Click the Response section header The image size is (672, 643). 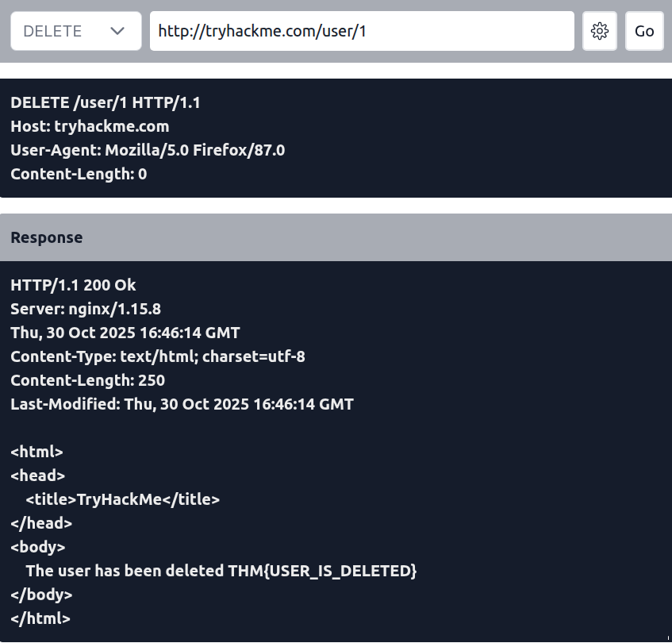[x=46, y=237]
